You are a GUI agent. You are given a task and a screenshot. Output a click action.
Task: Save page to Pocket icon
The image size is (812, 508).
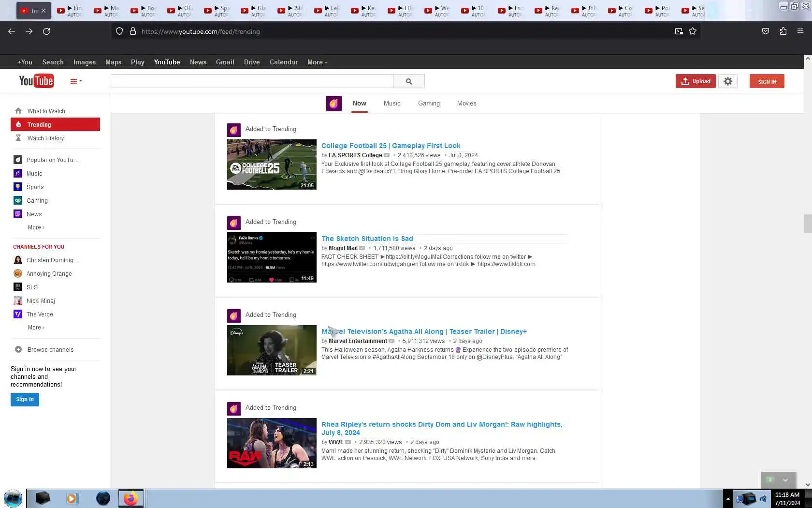pyautogui.click(x=766, y=31)
